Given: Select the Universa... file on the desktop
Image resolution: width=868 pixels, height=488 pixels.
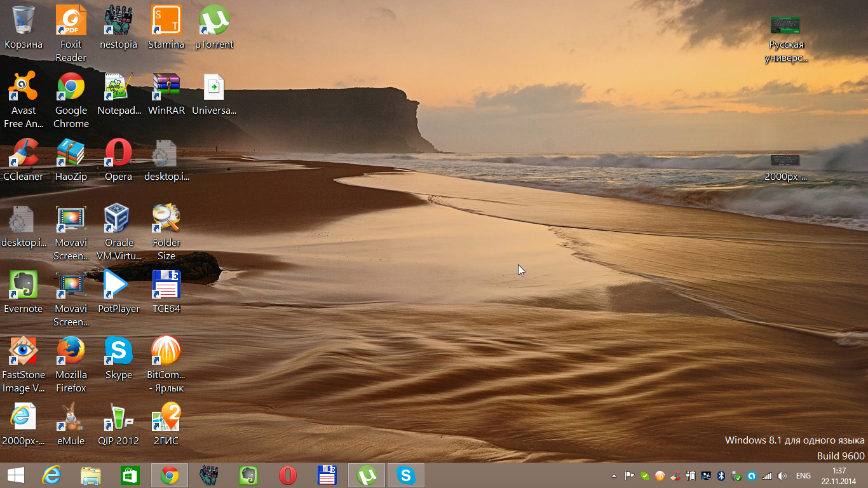Looking at the screenshot, I should click(x=214, y=94).
